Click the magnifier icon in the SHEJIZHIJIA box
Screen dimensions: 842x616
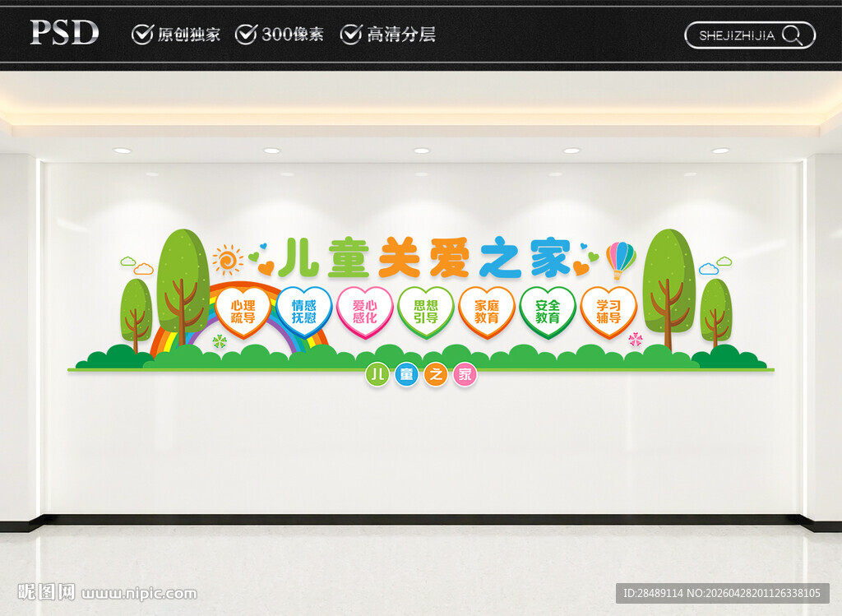click(792, 35)
